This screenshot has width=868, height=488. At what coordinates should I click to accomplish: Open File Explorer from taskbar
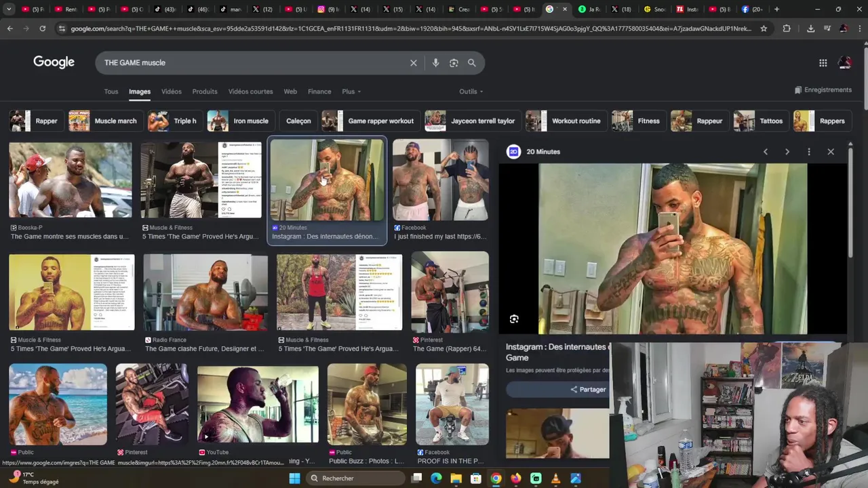tap(456, 479)
